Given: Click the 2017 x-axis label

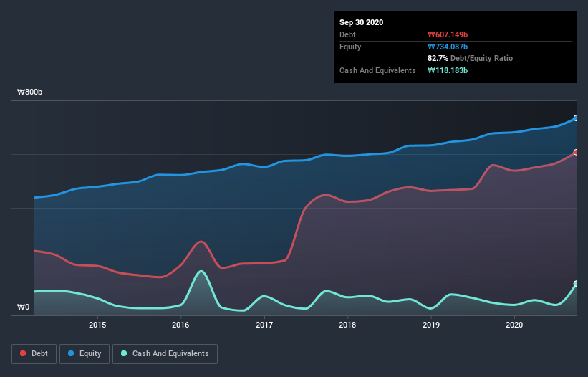Looking at the screenshot, I should (264, 325).
